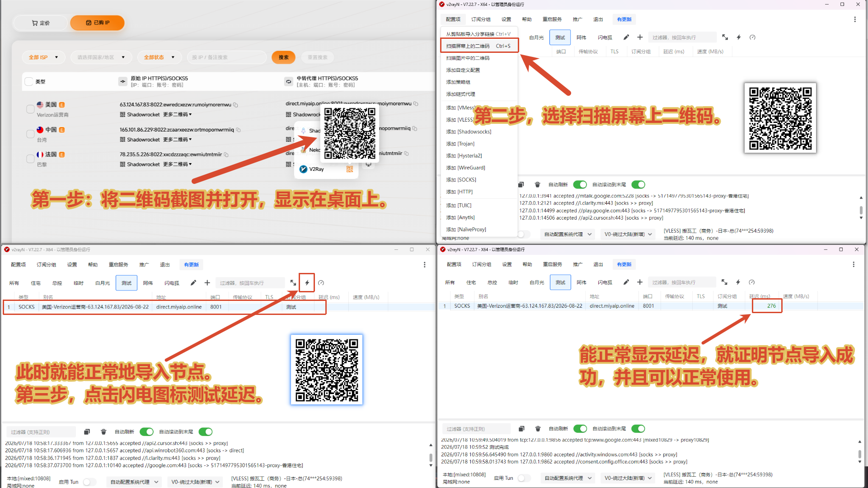Toggle 自动刷新 switch in bottom-left window
The image size is (868, 488).
(146, 432)
